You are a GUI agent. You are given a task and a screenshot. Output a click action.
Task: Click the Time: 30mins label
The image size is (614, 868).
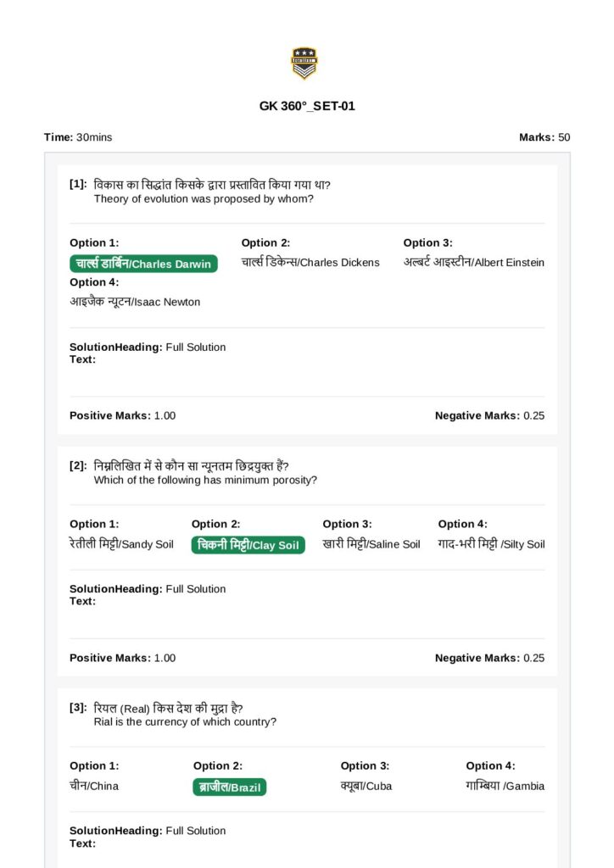78,137
